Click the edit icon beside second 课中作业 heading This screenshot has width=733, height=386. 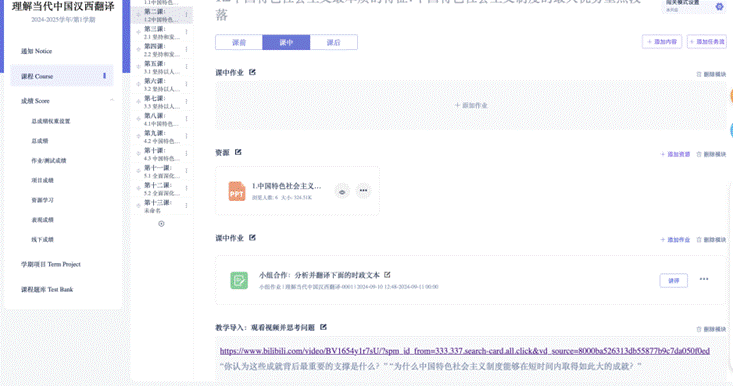click(252, 237)
